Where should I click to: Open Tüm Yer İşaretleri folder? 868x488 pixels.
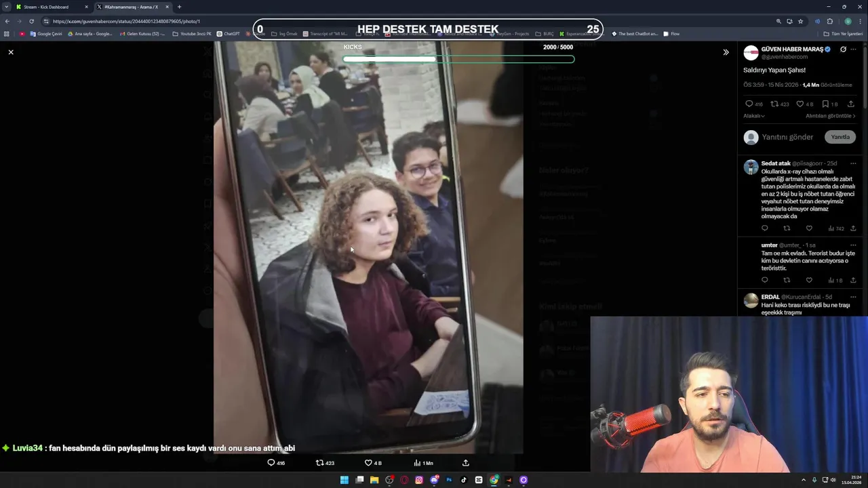[x=843, y=34]
